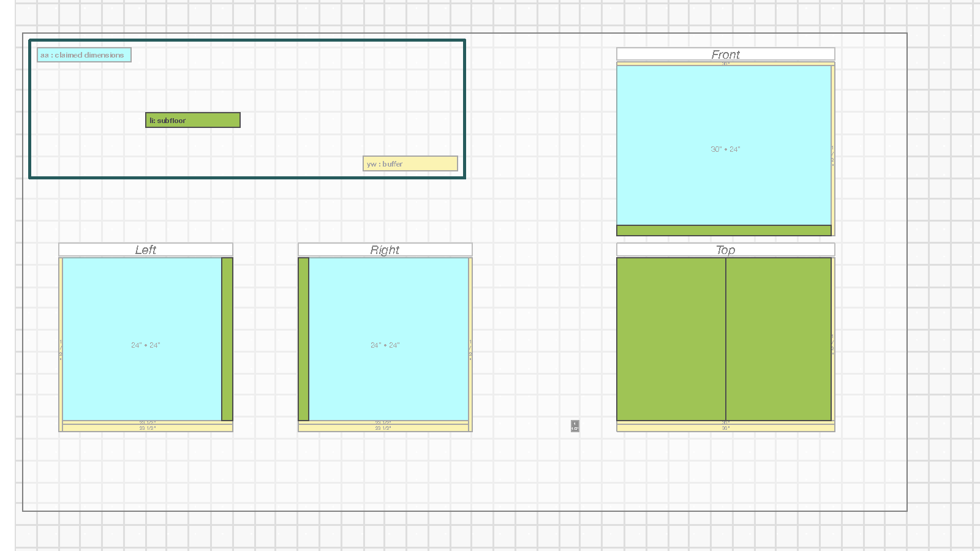The width and height of the screenshot is (980, 551).
Task: Select the 'aa : claimed dimensions' legend box
Action: (x=84, y=55)
